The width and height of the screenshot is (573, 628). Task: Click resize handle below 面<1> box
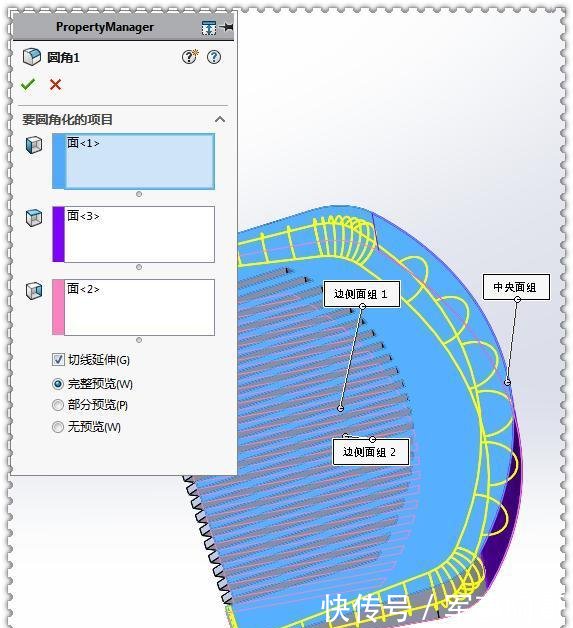(x=139, y=194)
